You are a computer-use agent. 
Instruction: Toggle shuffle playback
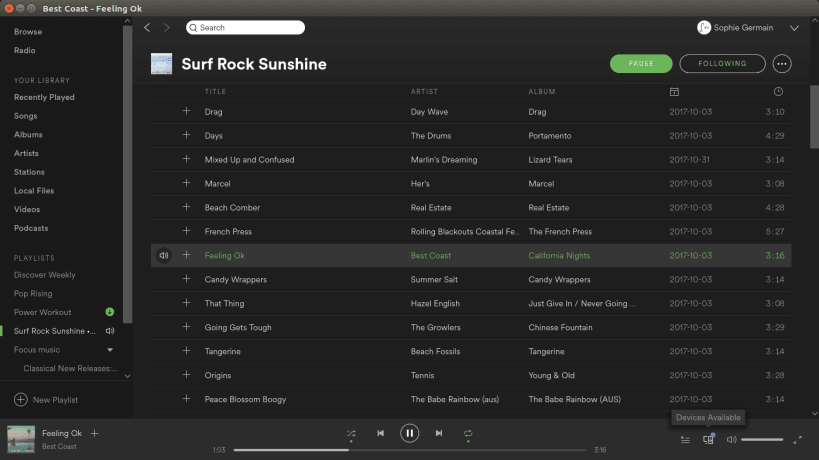[351, 433]
